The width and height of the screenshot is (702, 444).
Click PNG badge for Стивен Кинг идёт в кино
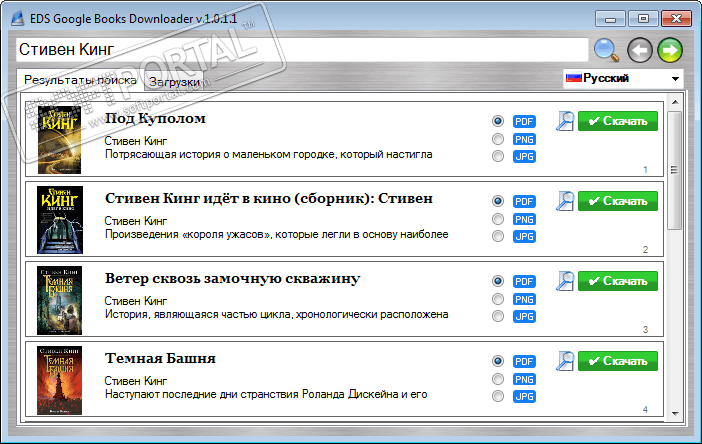[524, 220]
